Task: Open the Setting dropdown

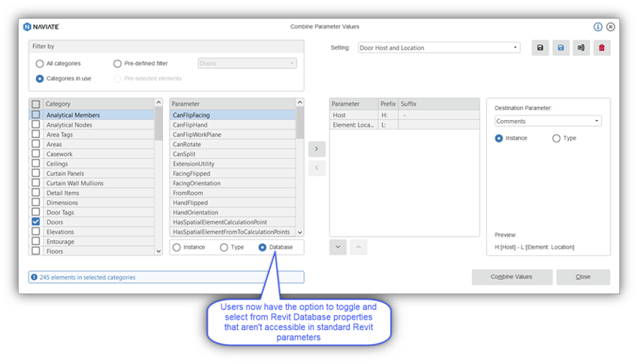Action: point(439,47)
